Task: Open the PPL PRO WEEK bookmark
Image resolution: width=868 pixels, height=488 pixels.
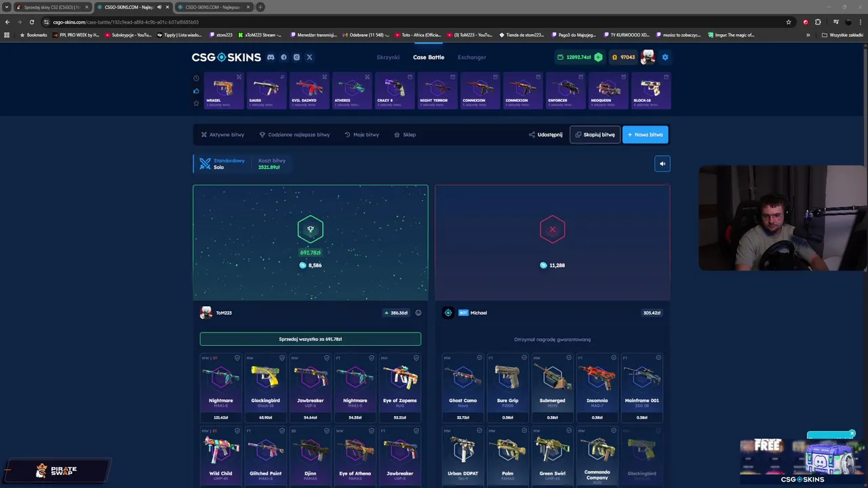Action: point(76,35)
